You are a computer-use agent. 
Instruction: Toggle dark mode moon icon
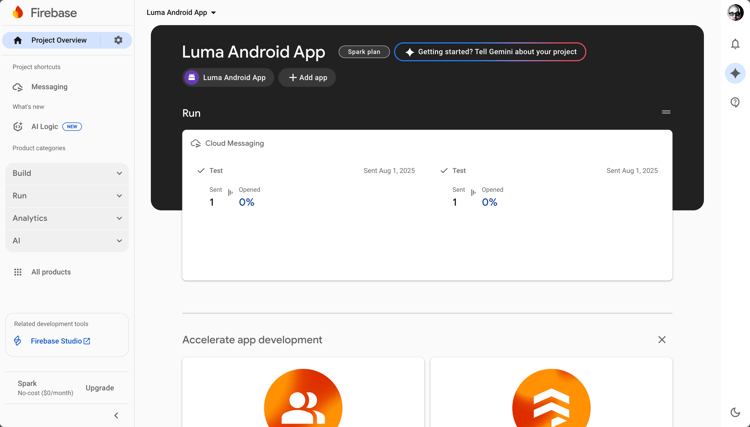735,412
